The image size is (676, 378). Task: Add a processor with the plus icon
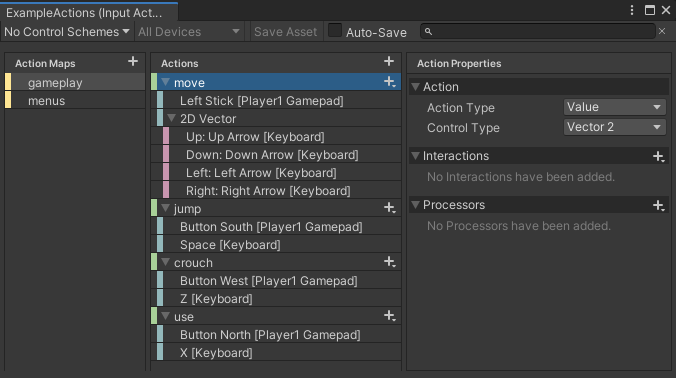(658, 206)
